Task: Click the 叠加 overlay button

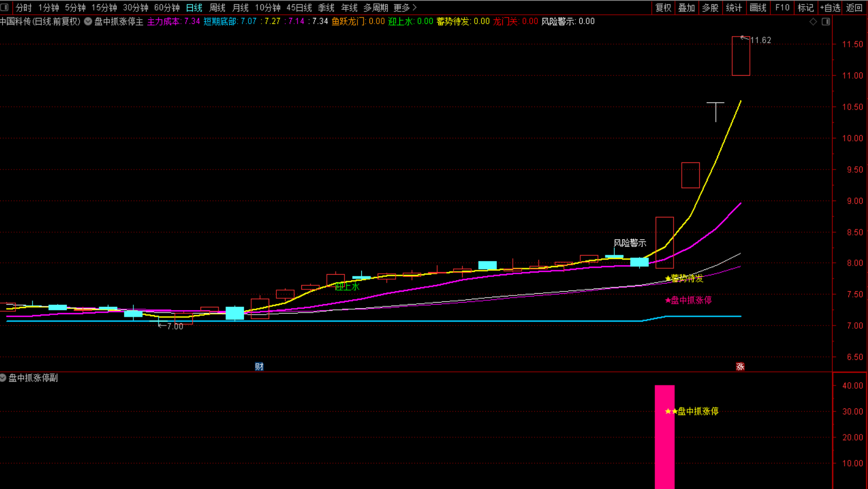Action: coord(687,8)
